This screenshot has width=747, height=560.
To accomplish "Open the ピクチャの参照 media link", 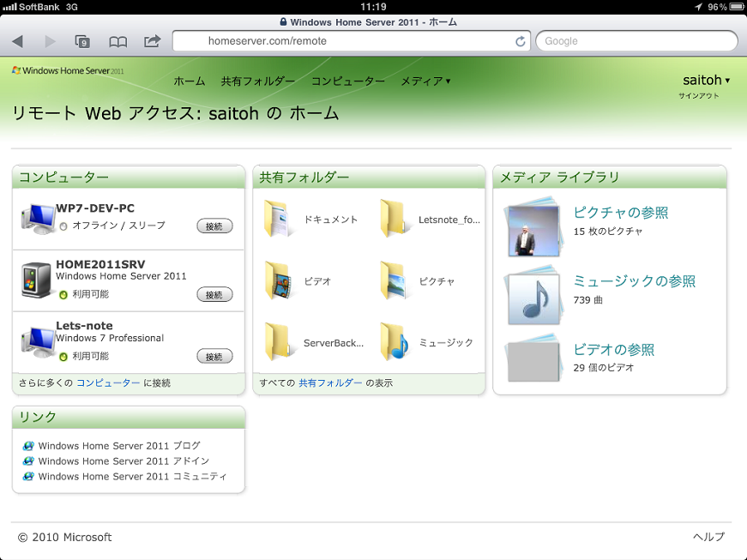I will [620, 213].
